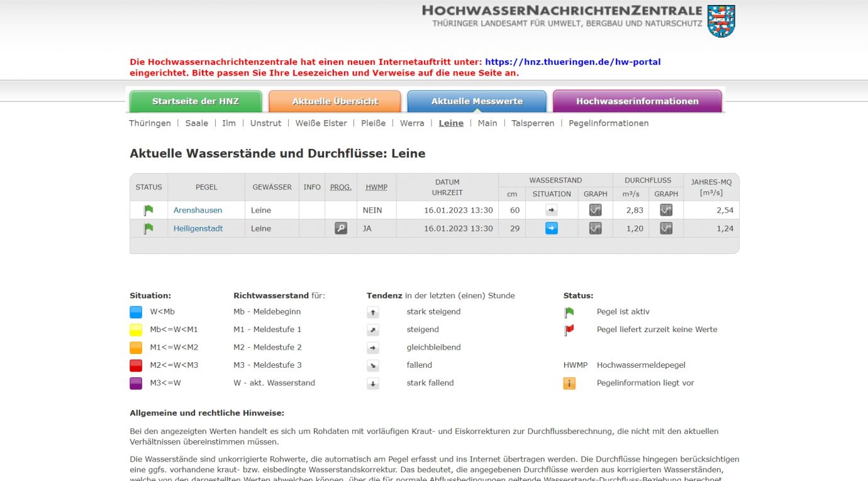Click the 'Hochwassermeldepegel' legend text
Viewport: 868px width, 481px height.
click(x=641, y=365)
